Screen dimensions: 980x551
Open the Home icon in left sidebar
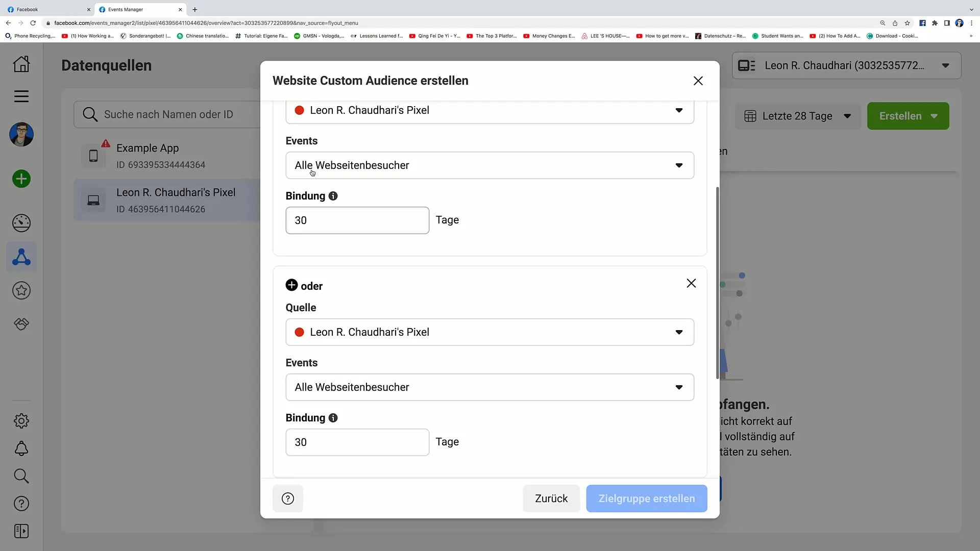tap(21, 64)
